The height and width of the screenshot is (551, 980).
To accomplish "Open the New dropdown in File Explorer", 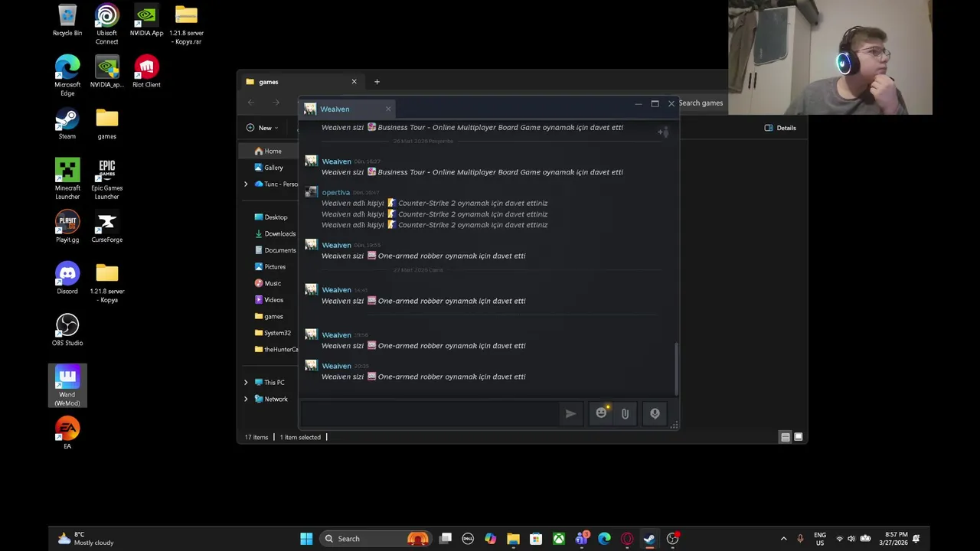I will (263, 128).
